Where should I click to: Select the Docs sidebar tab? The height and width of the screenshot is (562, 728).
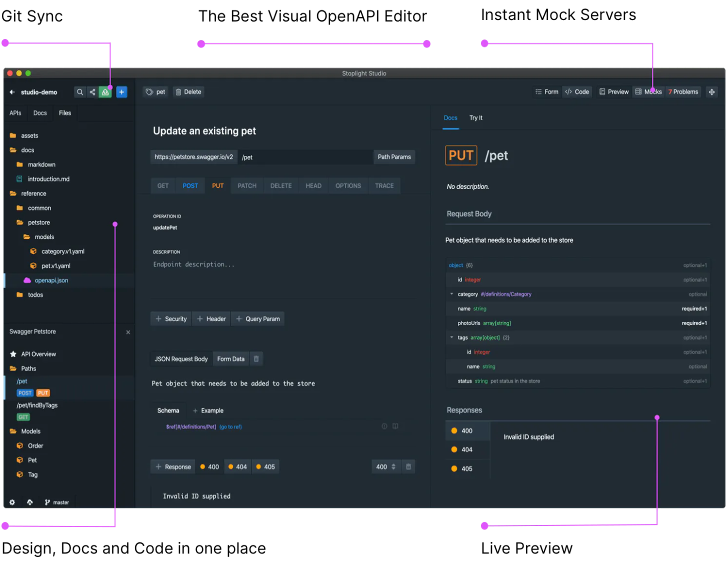[40, 113]
